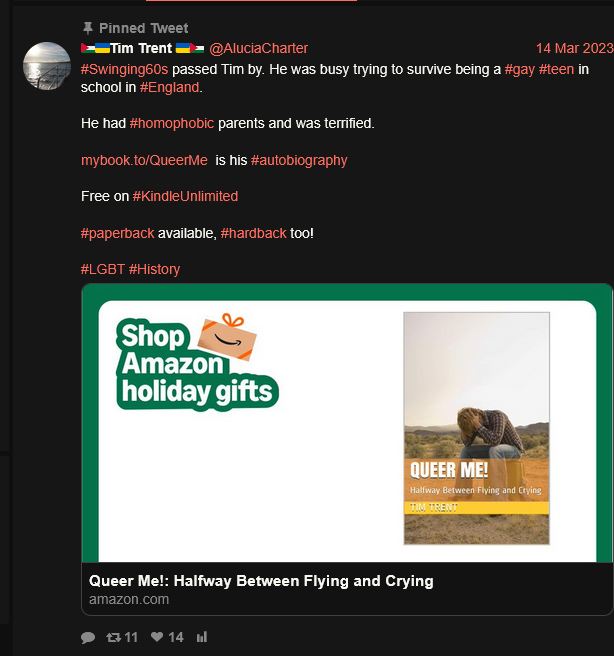Open the #hardback hashtag
This screenshot has height=656, width=614.
(253, 233)
